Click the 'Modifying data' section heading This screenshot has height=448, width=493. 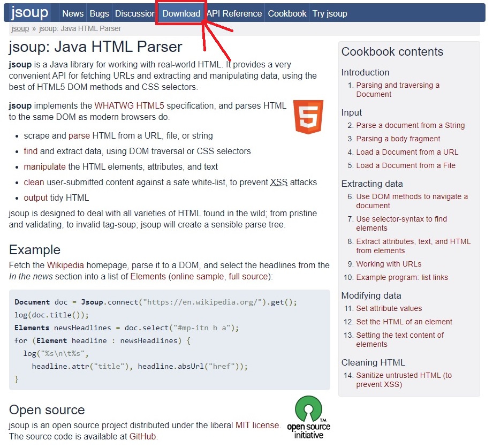tap(371, 295)
